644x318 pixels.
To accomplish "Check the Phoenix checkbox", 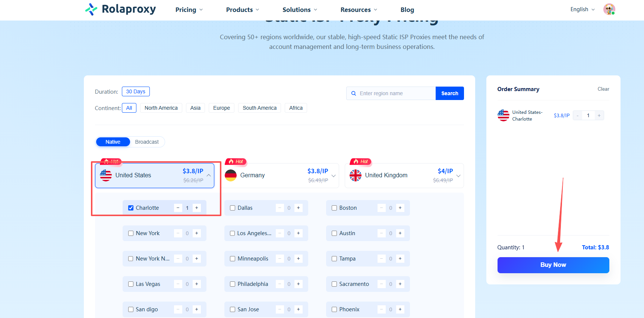I will [x=334, y=309].
